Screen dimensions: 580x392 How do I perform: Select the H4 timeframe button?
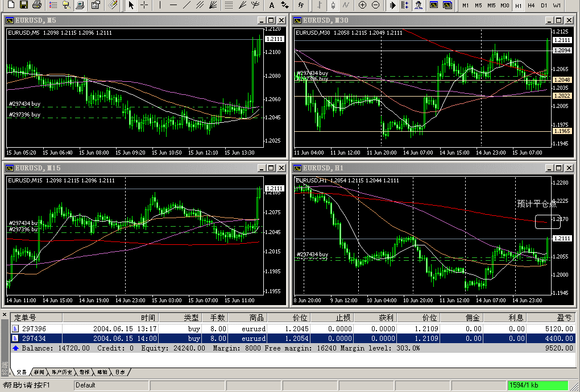pyautogui.click(x=531, y=5)
